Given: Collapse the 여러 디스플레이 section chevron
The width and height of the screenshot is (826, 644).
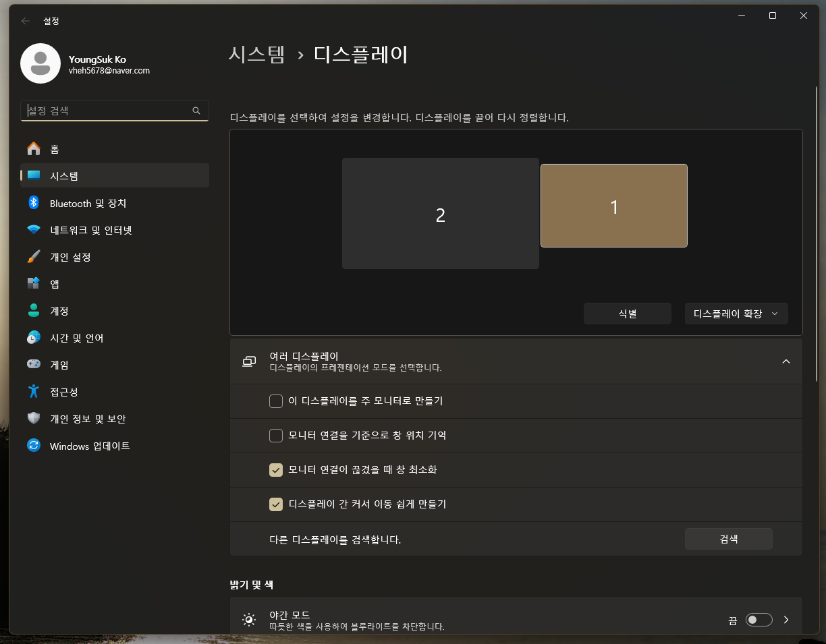Looking at the screenshot, I should pos(786,361).
